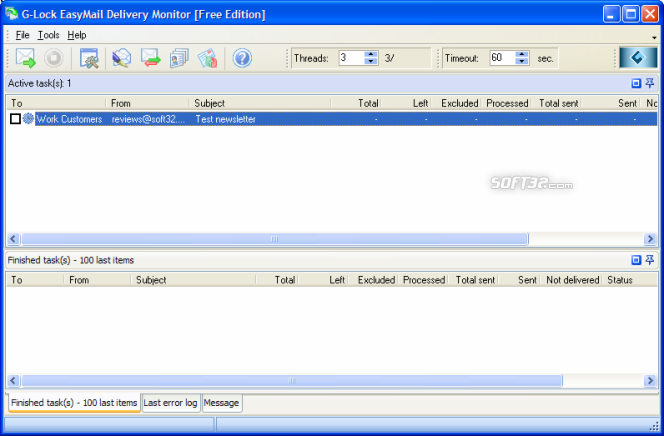Click right arrow of active tasks scrollbar

point(650,239)
